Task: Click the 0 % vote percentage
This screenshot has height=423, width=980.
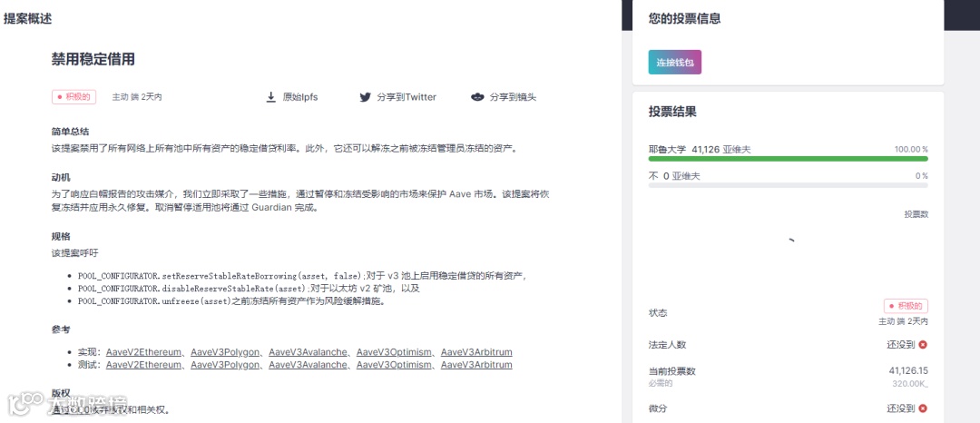Action: click(921, 176)
